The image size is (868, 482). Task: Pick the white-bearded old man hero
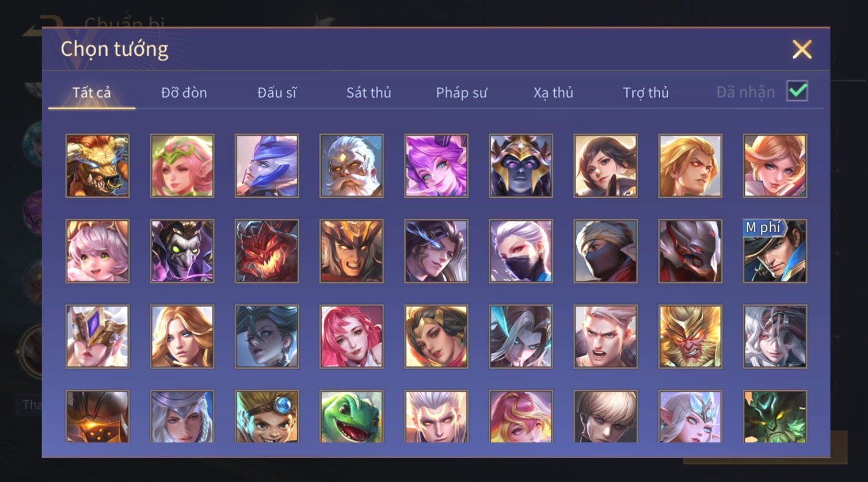coord(351,166)
